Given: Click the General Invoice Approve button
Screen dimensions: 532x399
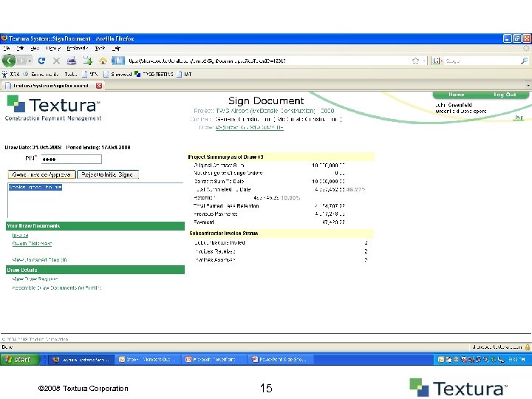Looking at the screenshot, I should coord(41,174).
